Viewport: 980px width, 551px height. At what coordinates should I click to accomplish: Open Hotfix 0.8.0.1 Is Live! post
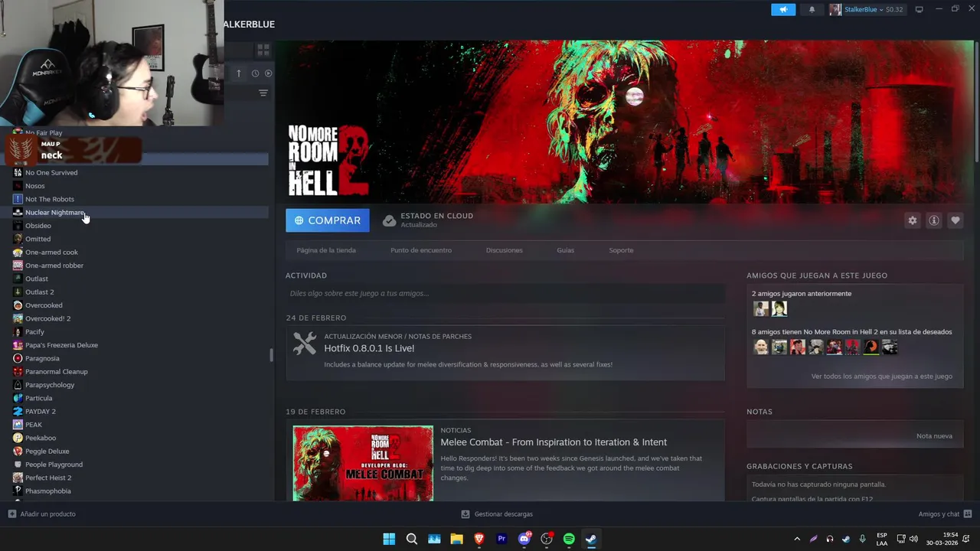[x=369, y=348]
